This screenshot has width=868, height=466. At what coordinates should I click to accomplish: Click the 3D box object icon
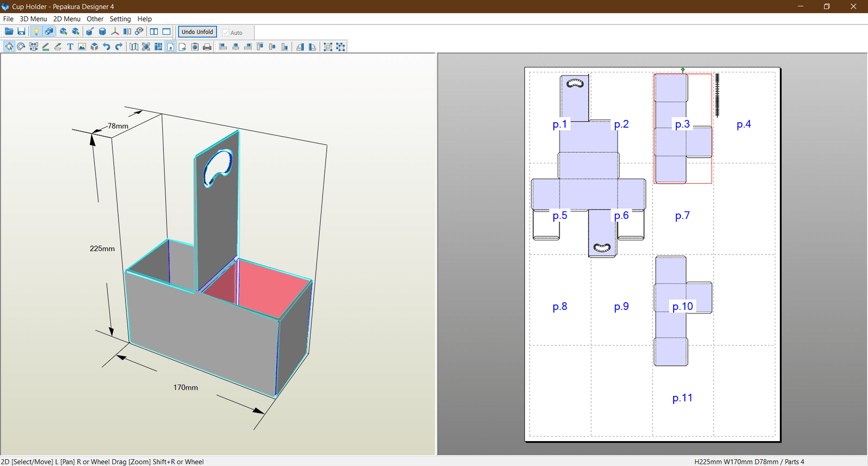click(94, 47)
